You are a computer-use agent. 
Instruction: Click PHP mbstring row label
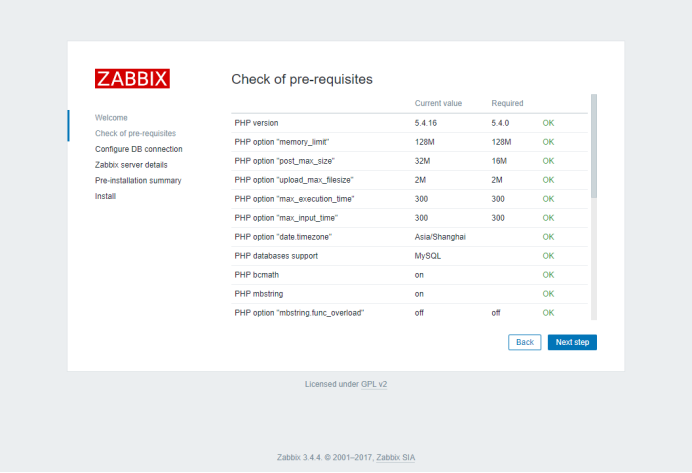[259, 294]
